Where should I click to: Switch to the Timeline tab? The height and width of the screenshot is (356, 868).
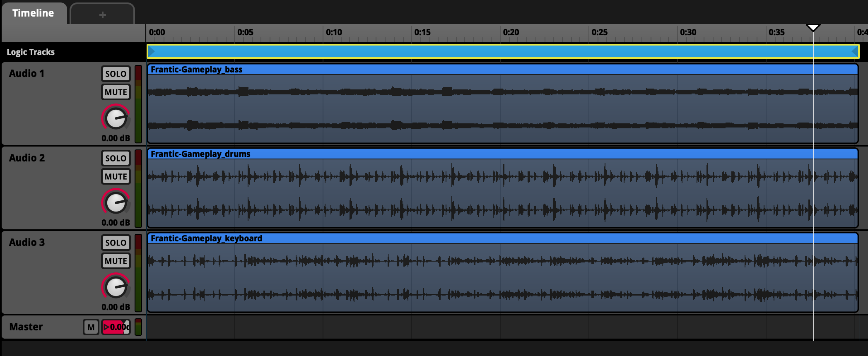point(33,13)
